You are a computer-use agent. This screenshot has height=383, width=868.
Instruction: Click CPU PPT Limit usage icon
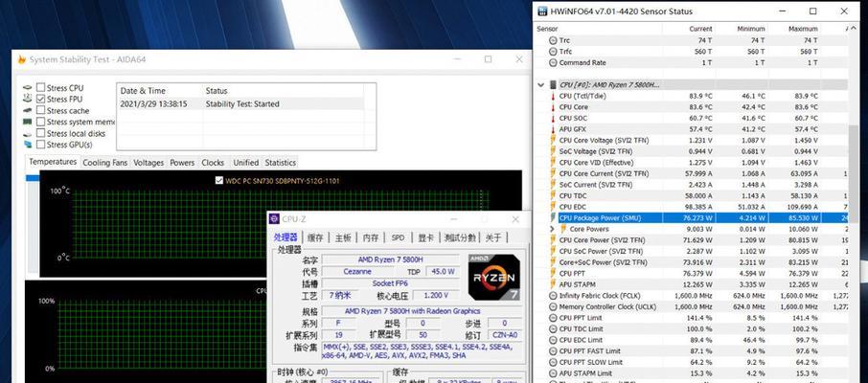pyautogui.click(x=553, y=318)
